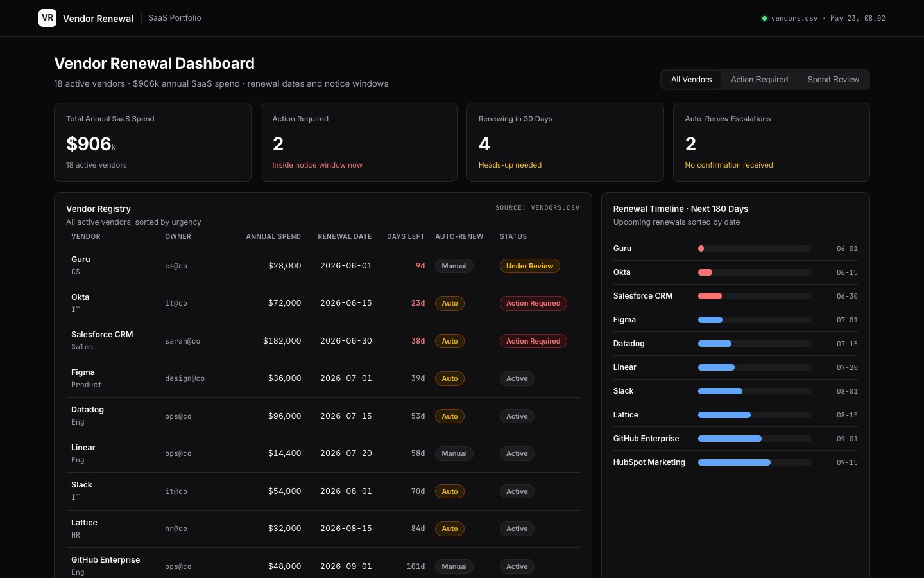The width and height of the screenshot is (924, 578).
Task: Sort by the VENDOR column header
Action: [x=86, y=236]
